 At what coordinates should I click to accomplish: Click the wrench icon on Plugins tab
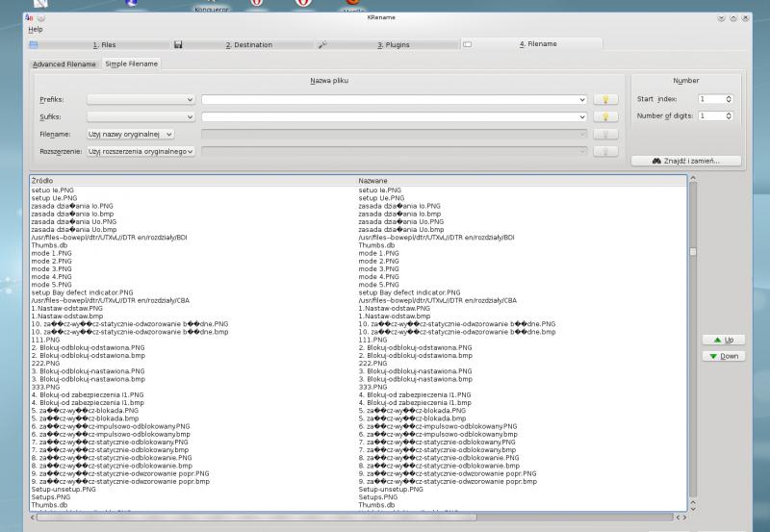322,44
